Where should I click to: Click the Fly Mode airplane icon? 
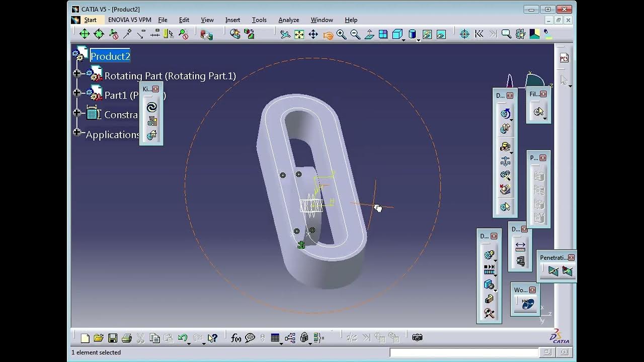(285, 34)
